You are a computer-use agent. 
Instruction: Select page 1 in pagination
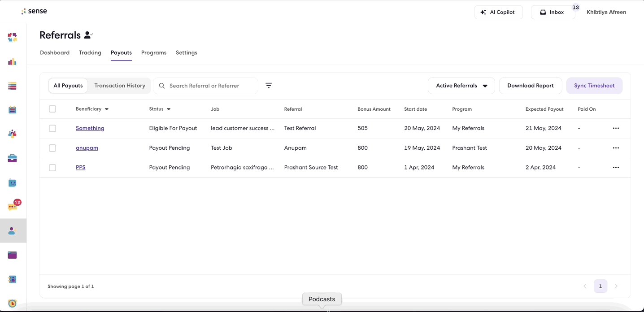600,286
